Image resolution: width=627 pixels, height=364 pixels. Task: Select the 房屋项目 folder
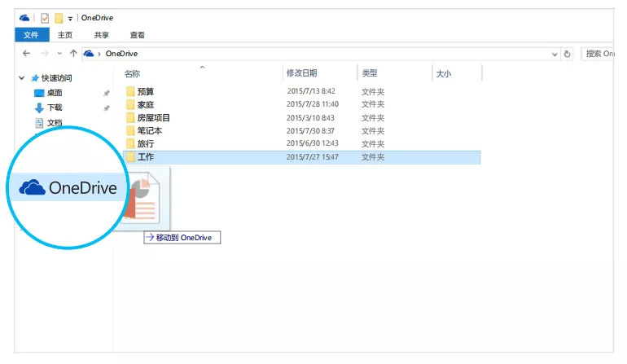pos(154,117)
